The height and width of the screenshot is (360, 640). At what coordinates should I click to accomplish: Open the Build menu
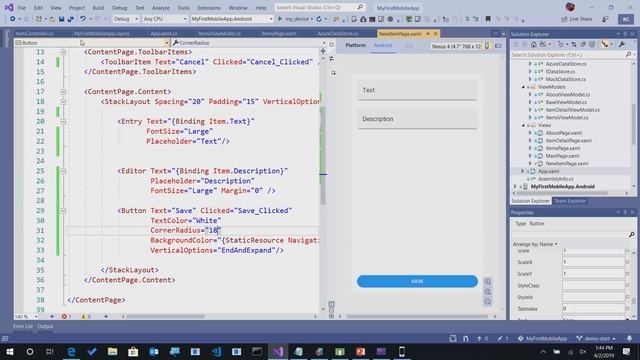pyautogui.click(x=98, y=8)
